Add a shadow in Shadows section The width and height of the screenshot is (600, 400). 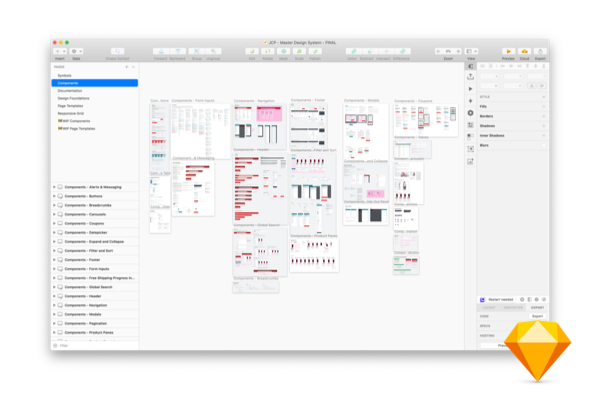(x=543, y=126)
